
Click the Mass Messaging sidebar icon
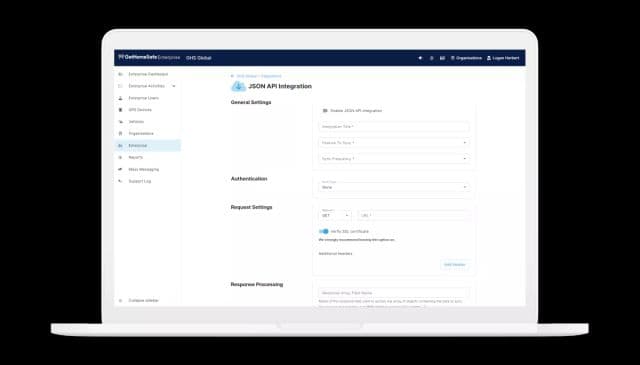tap(120, 169)
